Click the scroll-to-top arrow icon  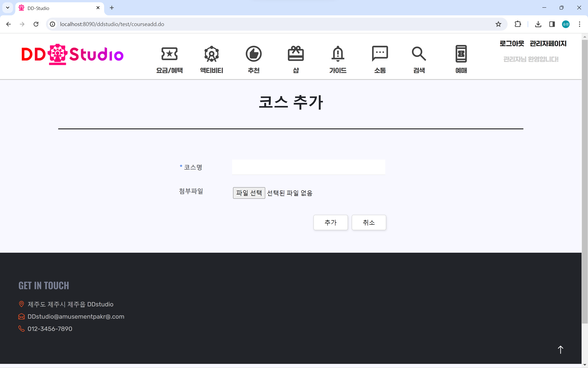560,350
